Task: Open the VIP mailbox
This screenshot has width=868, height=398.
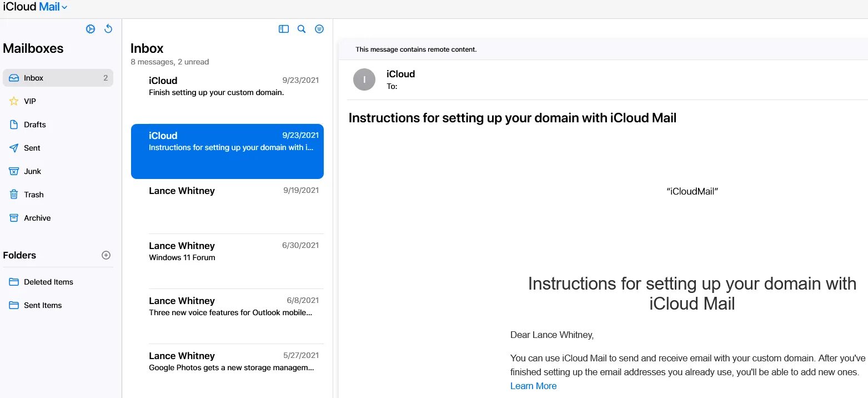Action: pyautogui.click(x=58, y=101)
